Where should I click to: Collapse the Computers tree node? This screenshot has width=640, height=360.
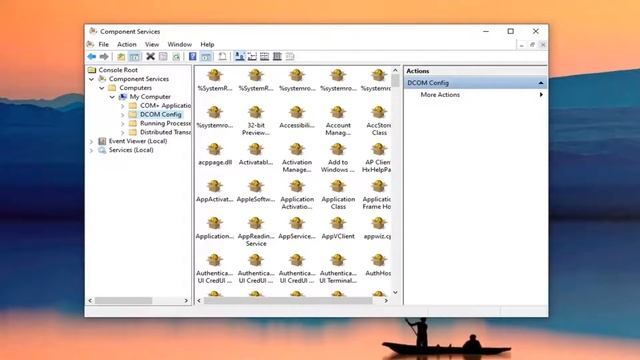102,88
